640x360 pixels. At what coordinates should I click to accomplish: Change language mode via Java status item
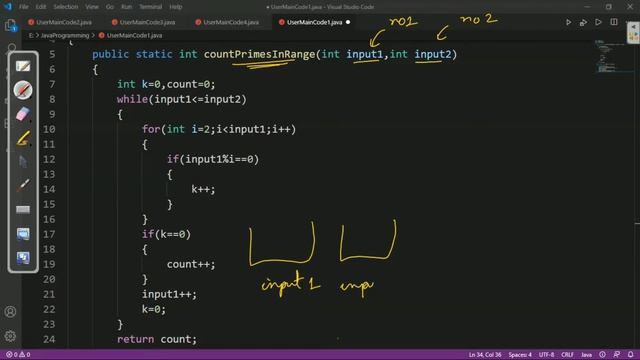tap(586, 354)
